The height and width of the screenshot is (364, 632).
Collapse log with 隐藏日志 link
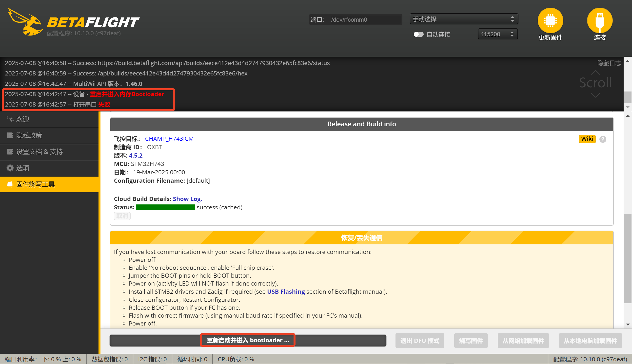coord(609,63)
